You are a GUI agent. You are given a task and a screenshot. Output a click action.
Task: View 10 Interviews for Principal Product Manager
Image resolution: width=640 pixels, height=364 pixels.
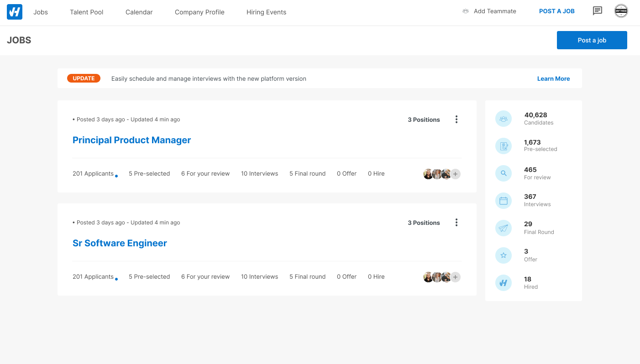[259, 174]
